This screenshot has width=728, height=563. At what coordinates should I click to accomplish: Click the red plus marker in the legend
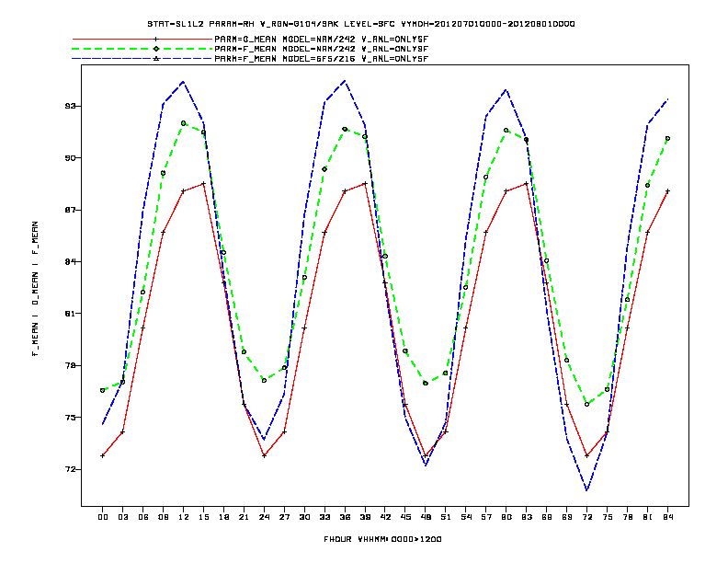click(x=156, y=40)
